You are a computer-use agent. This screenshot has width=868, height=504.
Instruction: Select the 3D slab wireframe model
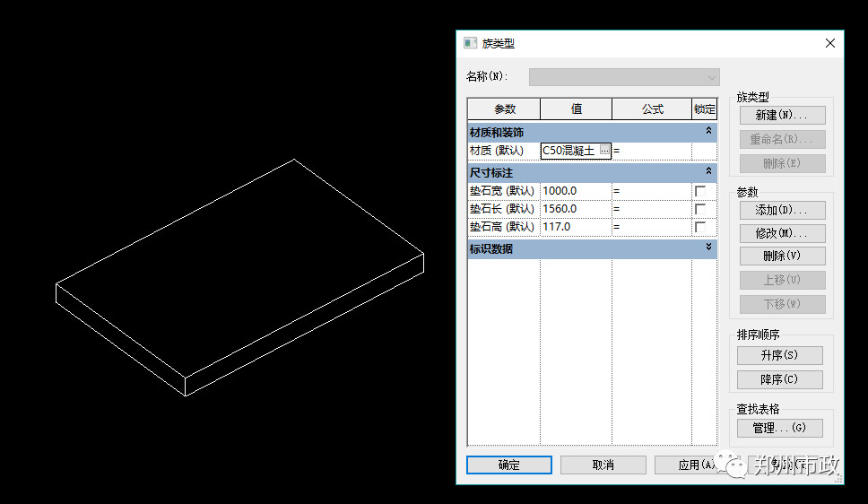[239, 277]
